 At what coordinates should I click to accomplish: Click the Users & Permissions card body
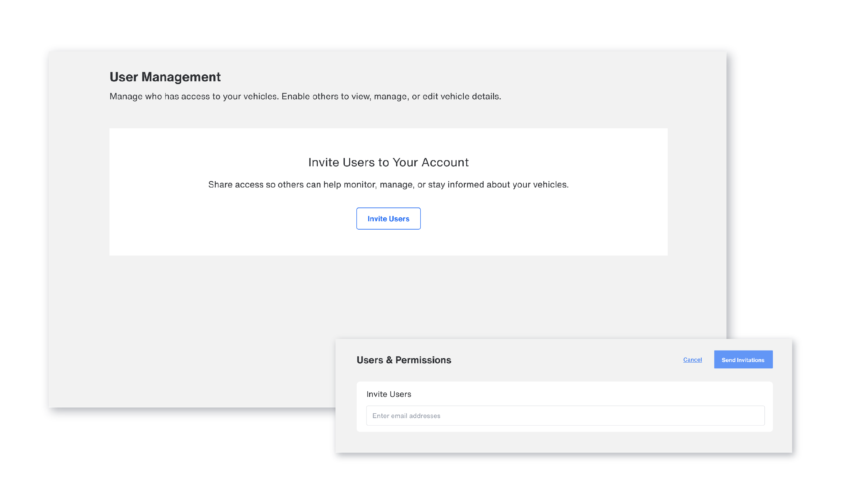click(x=565, y=406)
